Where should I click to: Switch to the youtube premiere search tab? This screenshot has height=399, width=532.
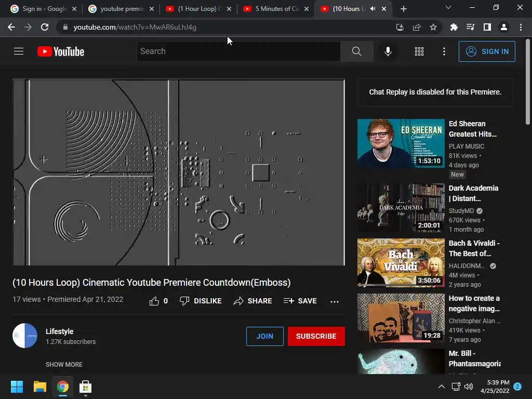point(121,9)
